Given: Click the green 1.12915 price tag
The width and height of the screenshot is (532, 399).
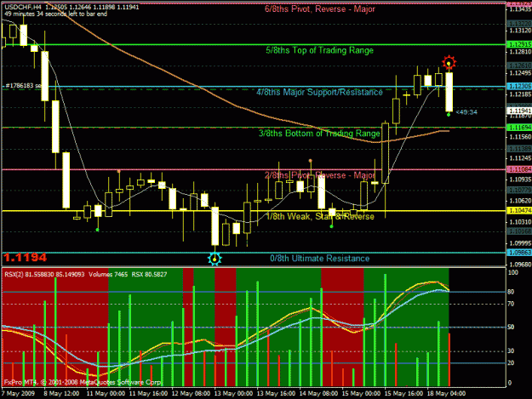Looking at the screenshot, I should point(518,44).
